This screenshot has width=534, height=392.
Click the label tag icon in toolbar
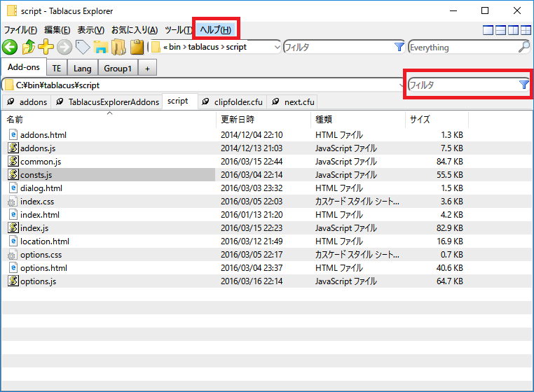pos(83,47)
